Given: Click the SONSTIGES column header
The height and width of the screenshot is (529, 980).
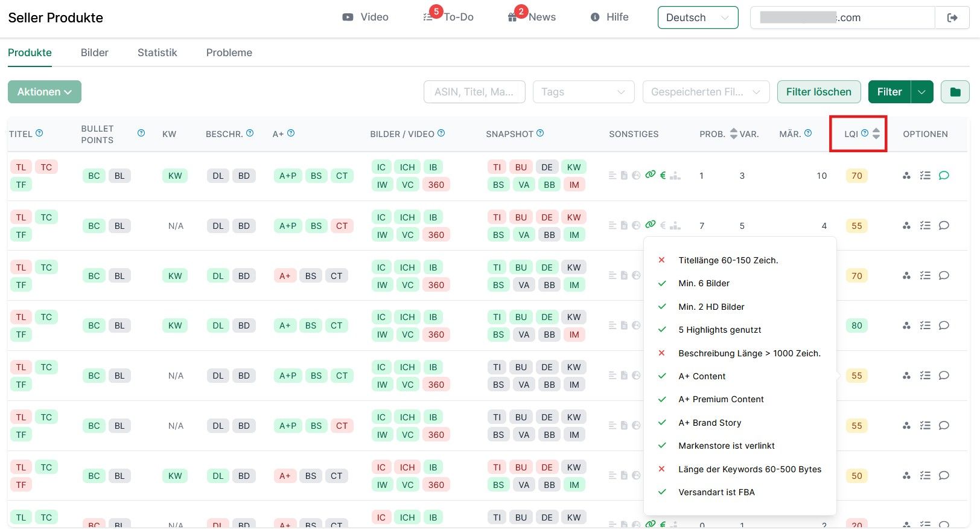Looking at the screenshot, I should (634, 134).
